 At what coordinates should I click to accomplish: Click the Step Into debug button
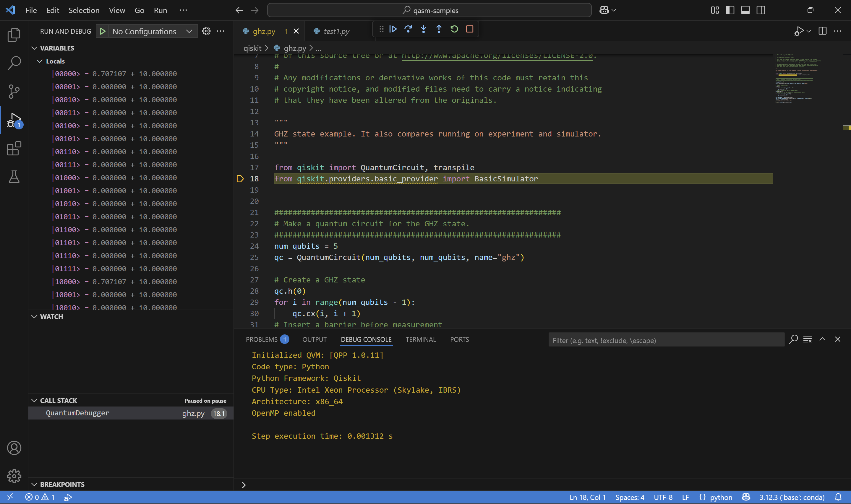tap(423, 29)
